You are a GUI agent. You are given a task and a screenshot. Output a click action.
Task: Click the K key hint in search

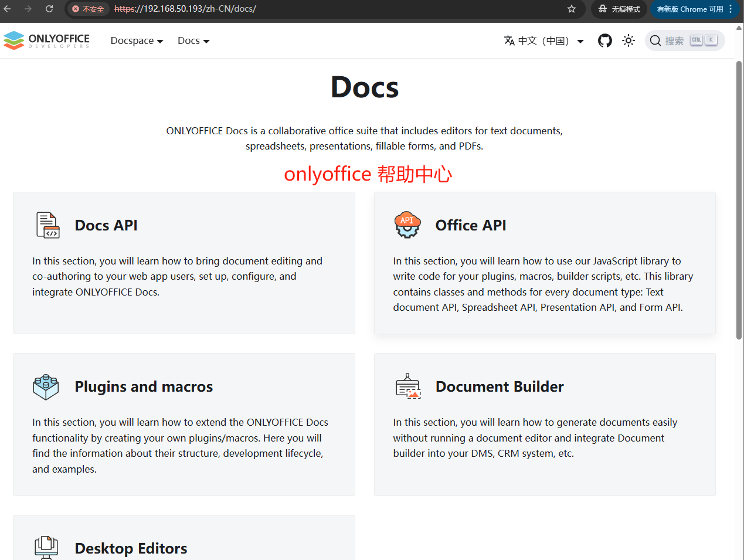711,40
